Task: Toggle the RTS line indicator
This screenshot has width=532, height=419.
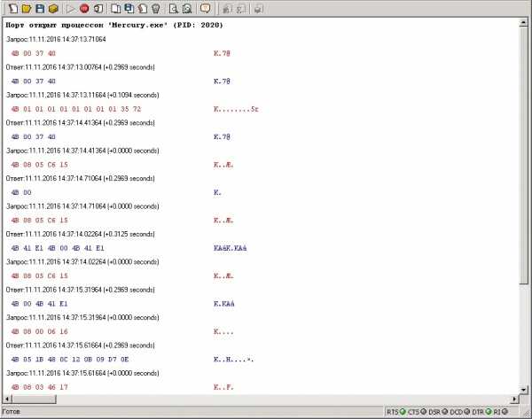Action: pyautogui.click(x=395, y=412)
